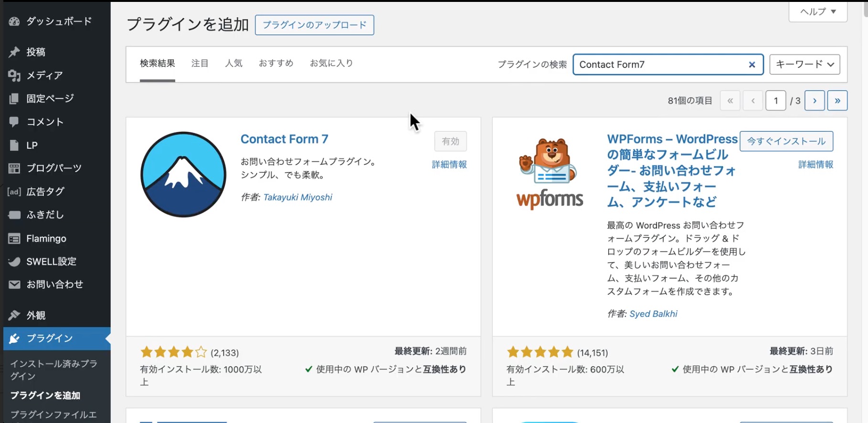Click the Flamingo icon in sidebar
868x423 pixels.
pos(14,238)
